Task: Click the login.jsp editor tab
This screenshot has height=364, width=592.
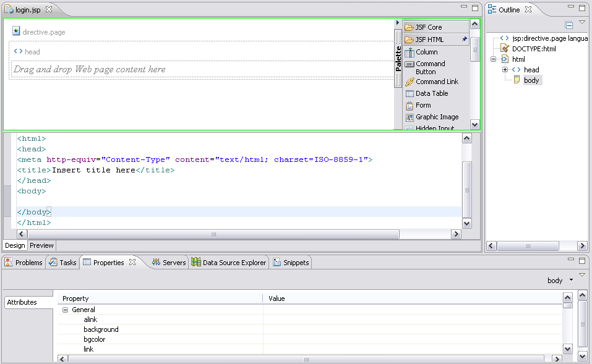Action: 28,10
